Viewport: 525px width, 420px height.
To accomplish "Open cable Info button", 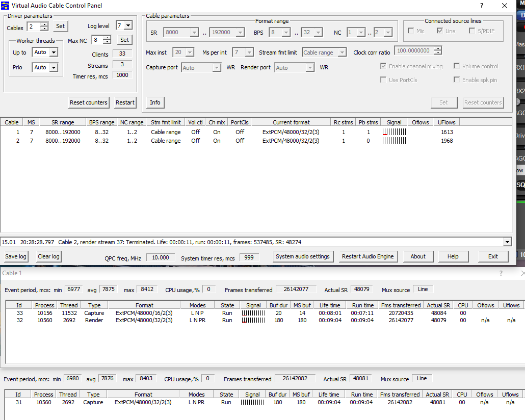I will point(155,102).
